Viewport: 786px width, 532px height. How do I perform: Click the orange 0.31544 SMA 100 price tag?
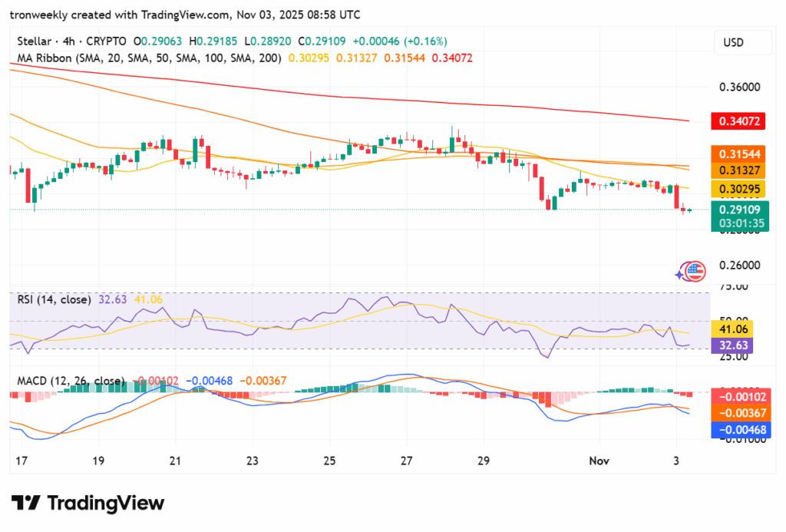(x=741, y=153)
